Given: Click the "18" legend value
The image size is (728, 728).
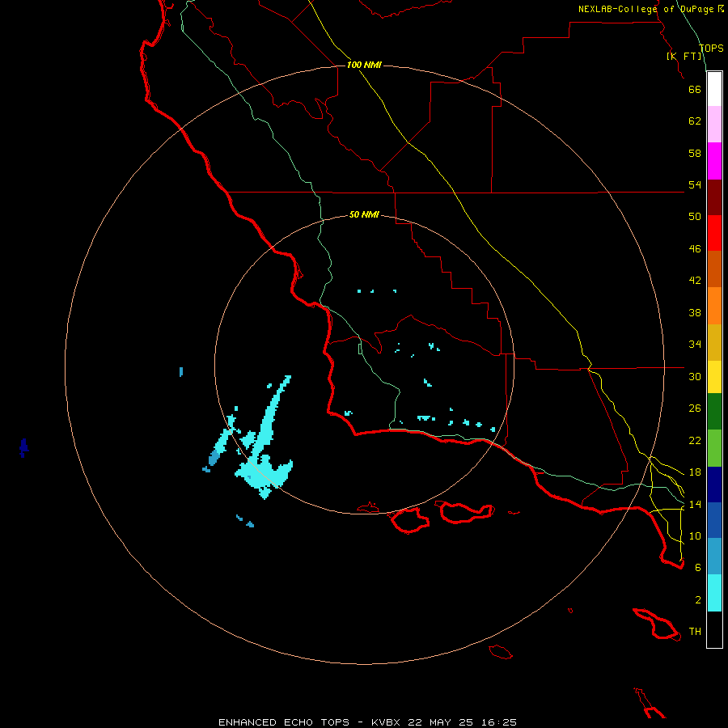Looking at the screenshot, I should pyautogui.click(x=695, y=472).
